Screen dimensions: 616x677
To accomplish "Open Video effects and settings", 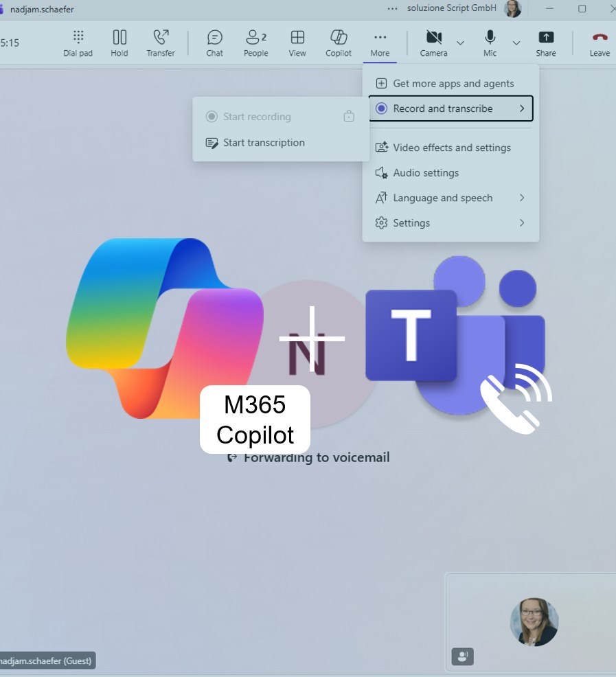I will [451, 148].
